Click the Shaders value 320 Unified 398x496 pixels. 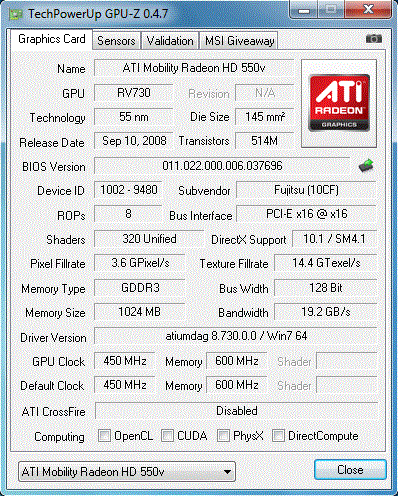click(149, 239)
